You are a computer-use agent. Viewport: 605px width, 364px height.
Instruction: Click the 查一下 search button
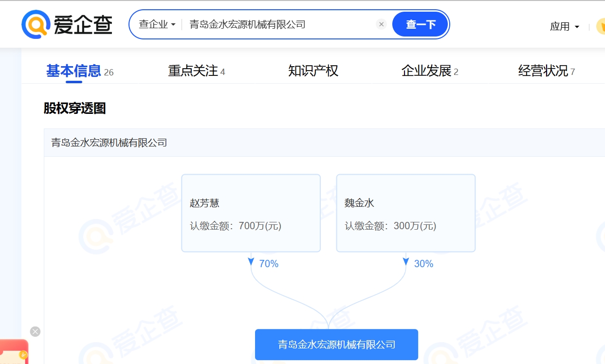[x=420, y=24]
